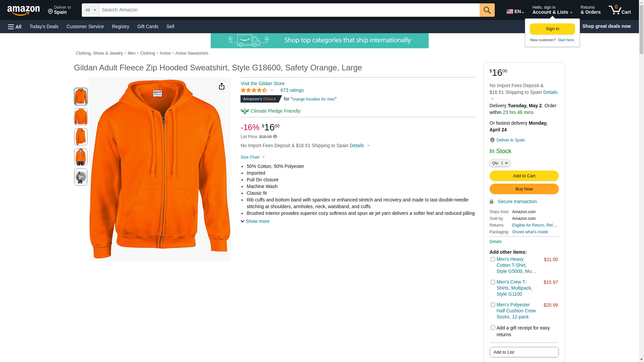
Task: Open the search category All dropdown
Action: coord(90,10)
